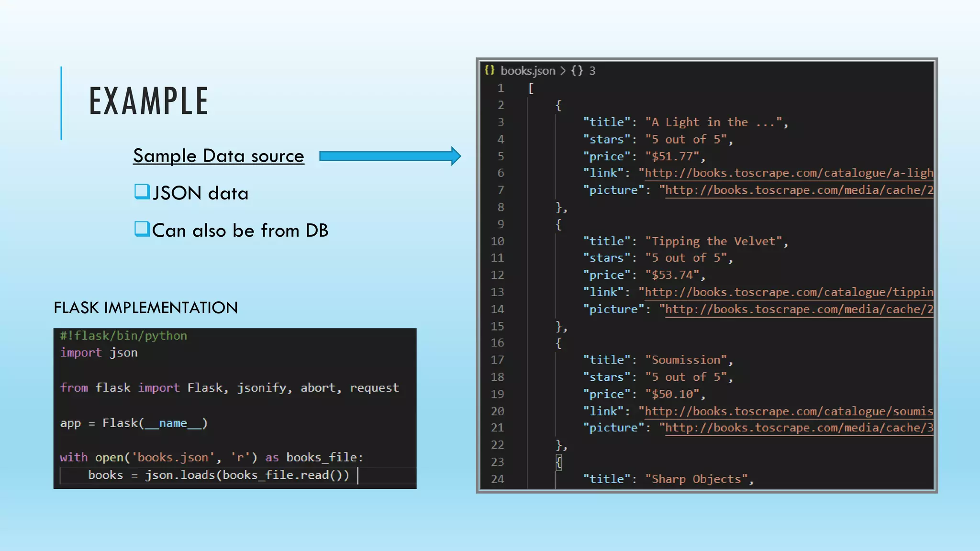
Task: Click the JSON data bullet checkbox
Action: point(142,192)
